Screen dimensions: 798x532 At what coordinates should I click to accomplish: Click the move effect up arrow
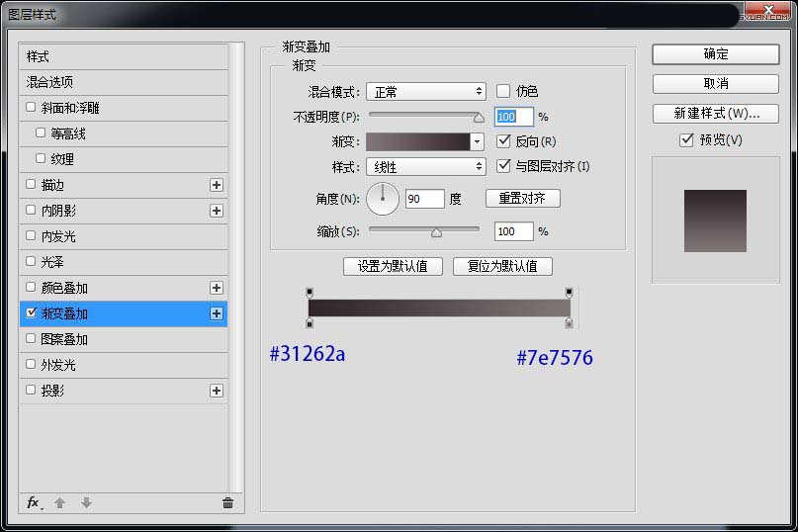tap(60, 503)
